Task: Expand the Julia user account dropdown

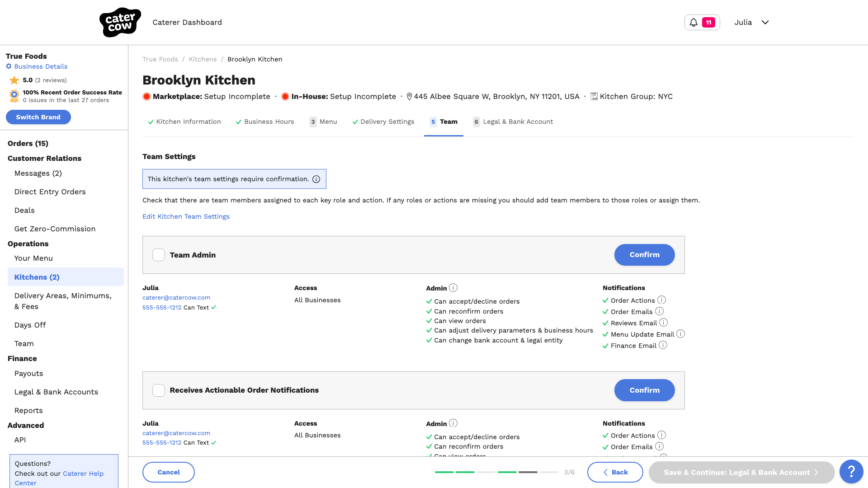Action: click(x=751, y=22)
